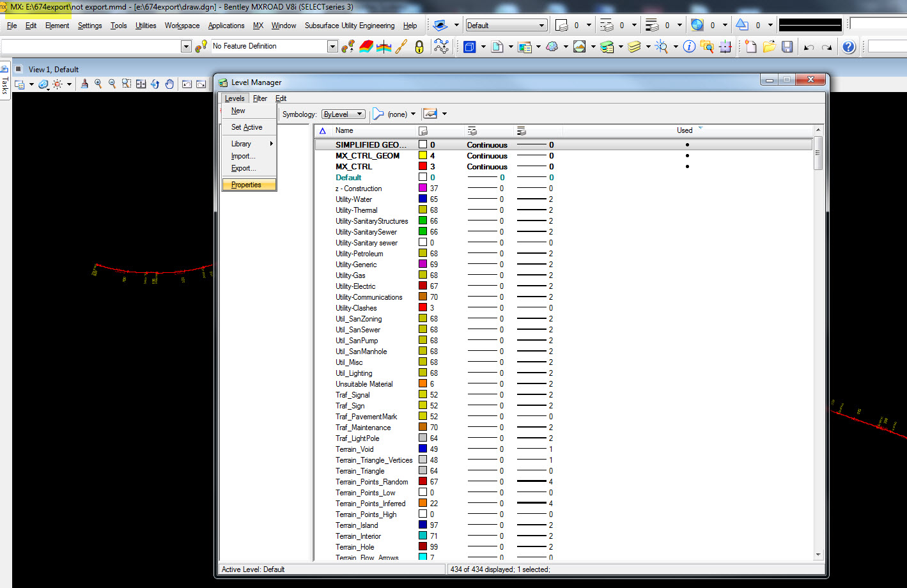Select the Window Area view tool

pyautogui.click(x=127, y=84)
